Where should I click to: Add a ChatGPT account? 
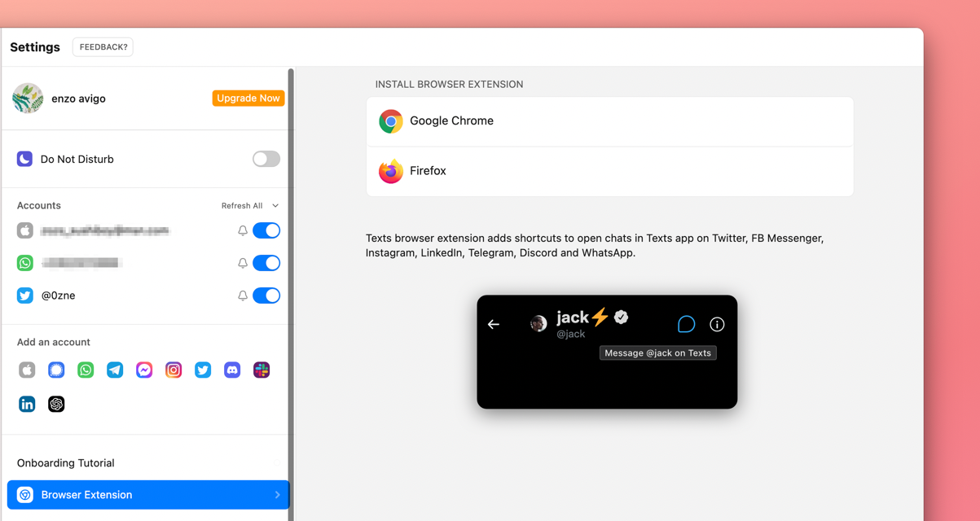click(56, 405)
